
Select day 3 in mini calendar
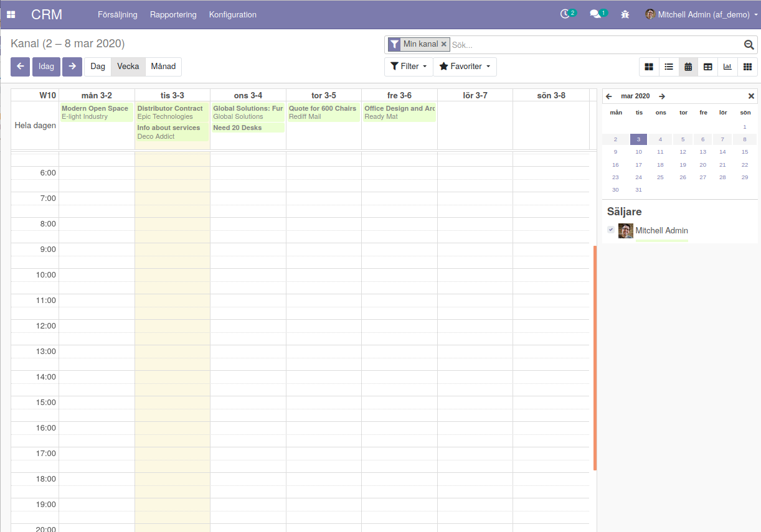tap(638, 139)
